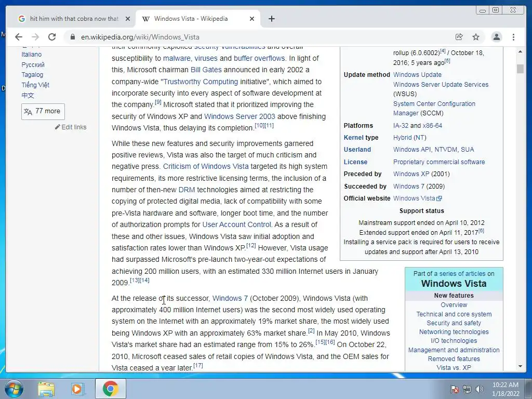
Task: Bookmark this page with the star
Action: pyautogui.click(x=476, y=37)
